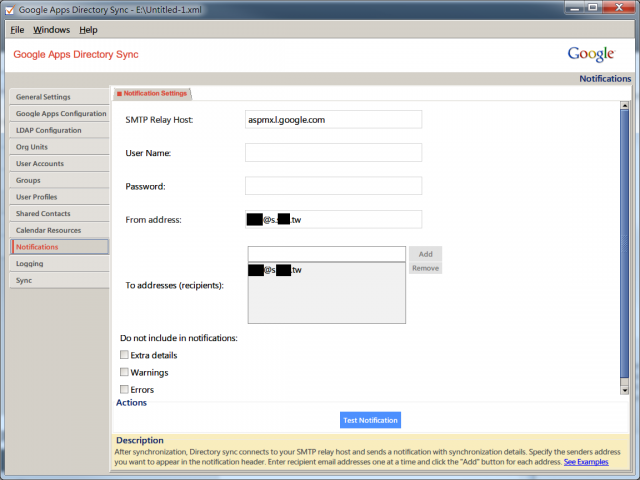Close the Directory Sync window
640x480 pixels.
point(618,7)
